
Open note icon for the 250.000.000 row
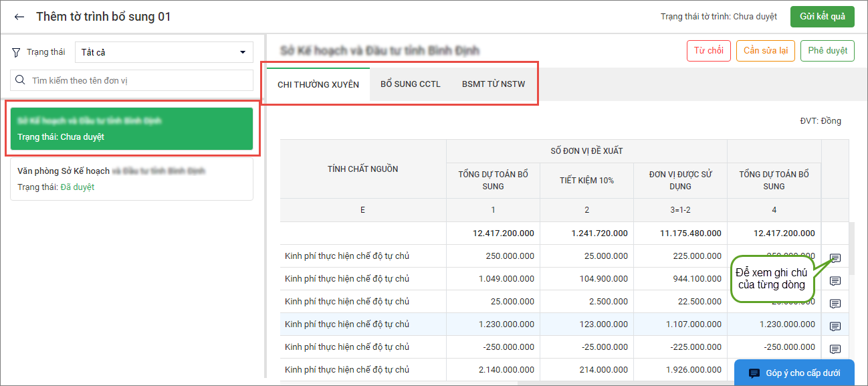point(835,258)
